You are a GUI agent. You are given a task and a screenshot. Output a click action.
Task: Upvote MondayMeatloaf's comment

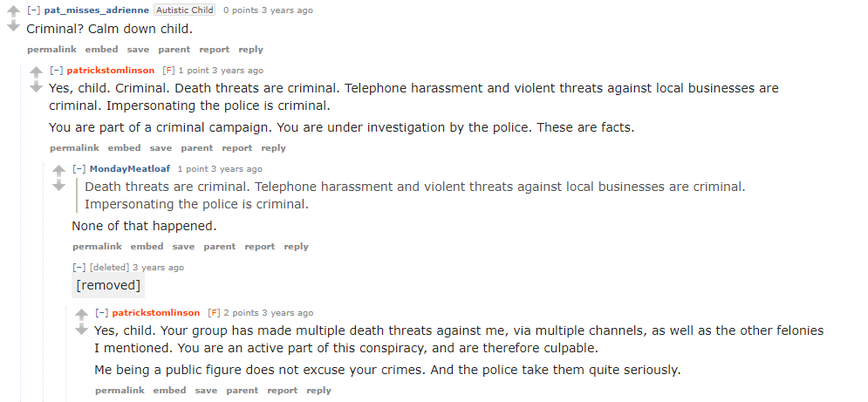[58, 171]
